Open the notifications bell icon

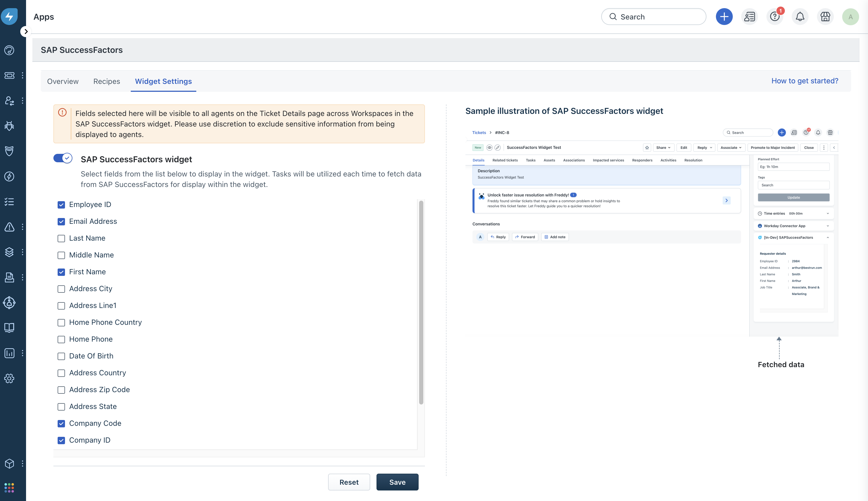[x=800, y=17]
